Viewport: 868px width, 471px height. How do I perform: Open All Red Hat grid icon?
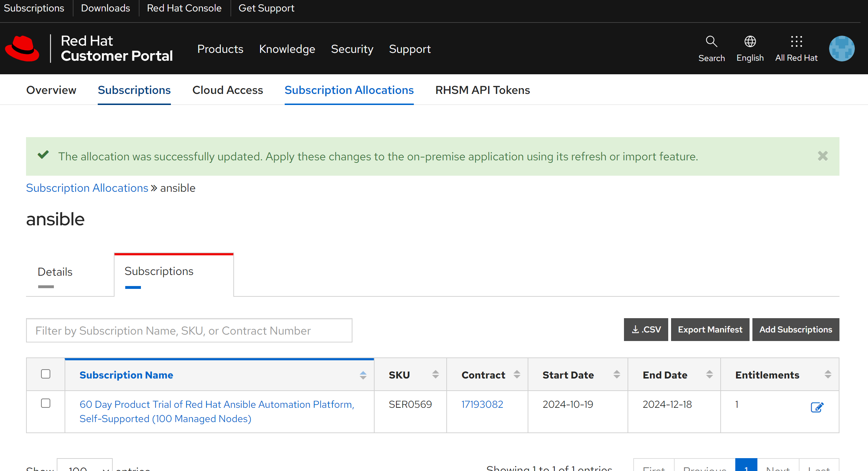point(796,42)
